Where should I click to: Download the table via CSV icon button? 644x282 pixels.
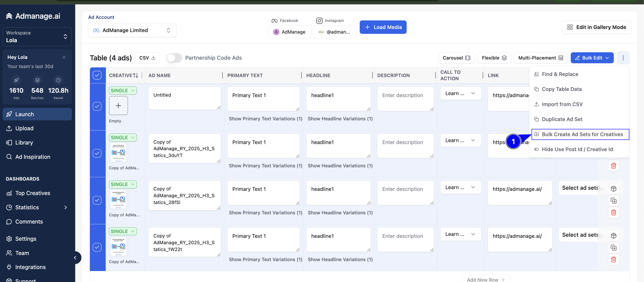pos(148,58)
